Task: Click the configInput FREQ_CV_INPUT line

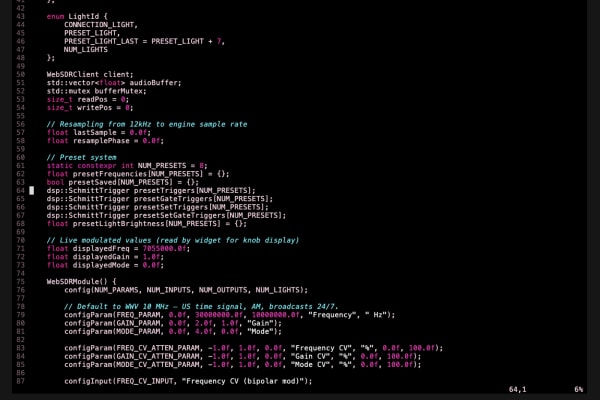Action: (x=188, y=381)
